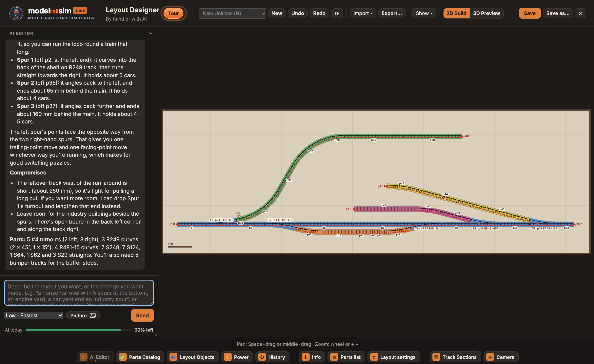
Task: Open the Import menu
Action: click(x=363, y=13)
